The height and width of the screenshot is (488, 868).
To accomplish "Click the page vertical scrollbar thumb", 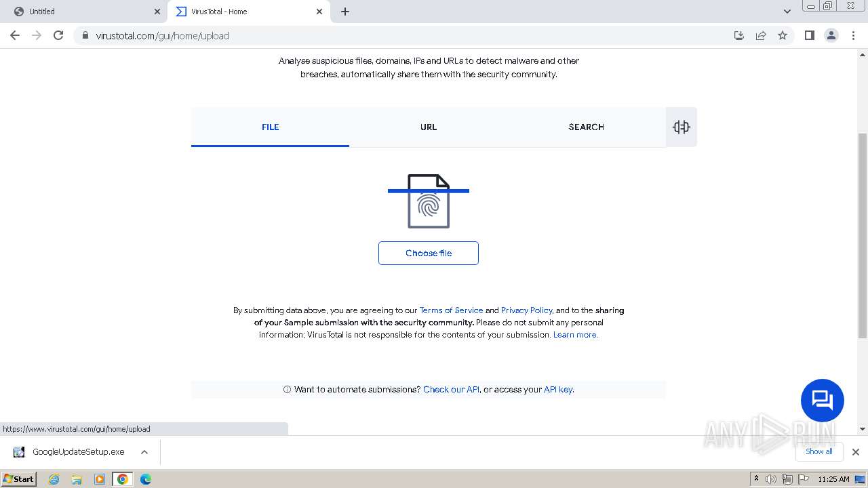I will pyautogui.click(x=863, y=235).
